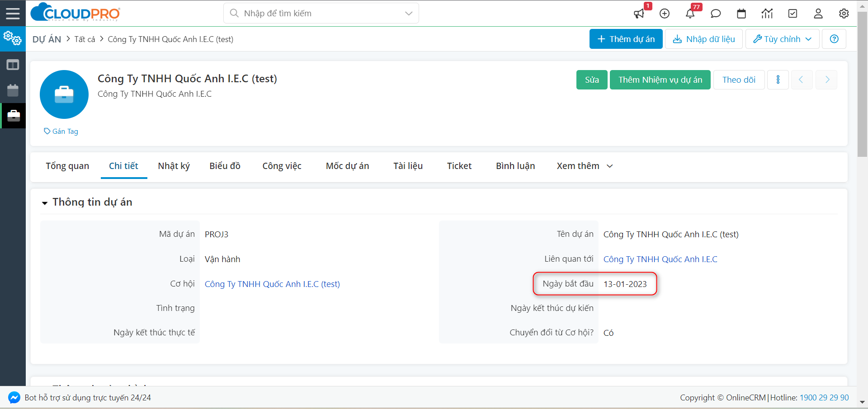Viewport: 868px width, 409px height.
Task: Click the page vertical scrollbar
Action: tap(862, 84)
